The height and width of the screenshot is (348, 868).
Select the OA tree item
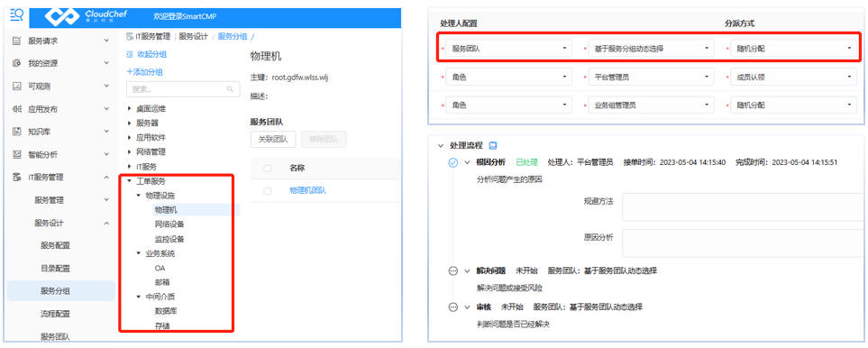tap(160, 268)
